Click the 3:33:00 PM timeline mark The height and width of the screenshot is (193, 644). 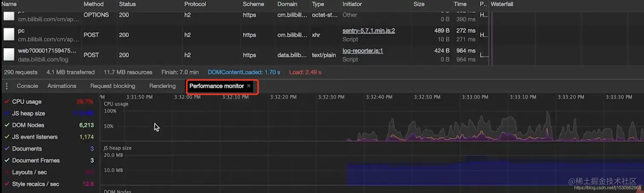click(x=475, y=97)
